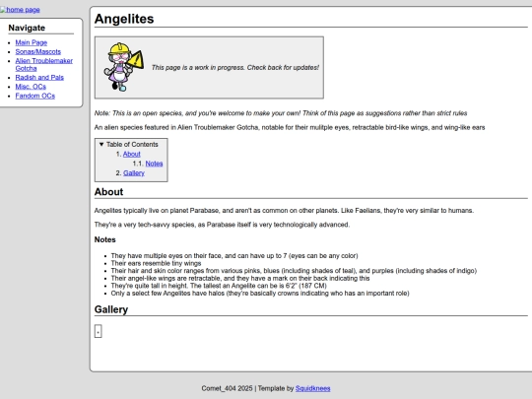The image size is (532, 399).
Task: Jump to About in table of contents
Action: pos(132,154)
